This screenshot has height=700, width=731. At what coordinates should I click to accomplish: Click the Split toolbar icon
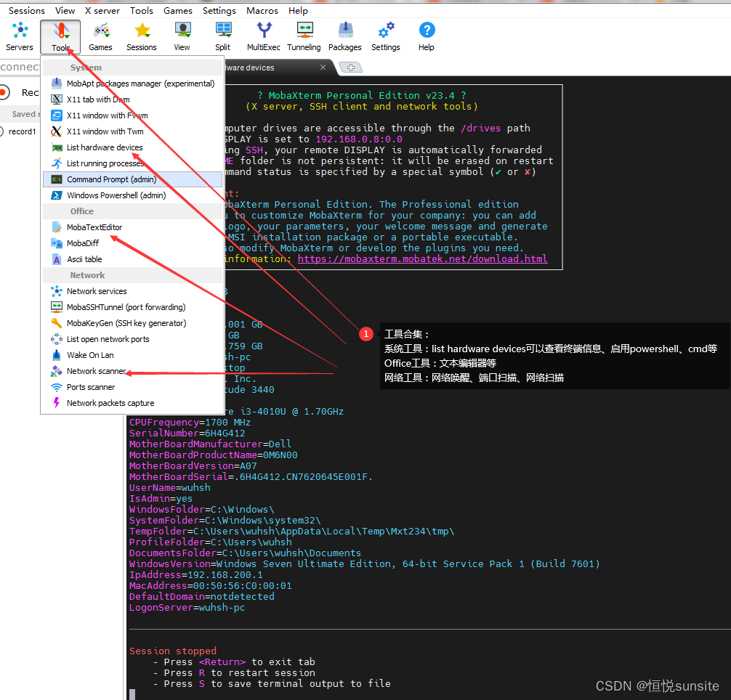coord(223,36)
